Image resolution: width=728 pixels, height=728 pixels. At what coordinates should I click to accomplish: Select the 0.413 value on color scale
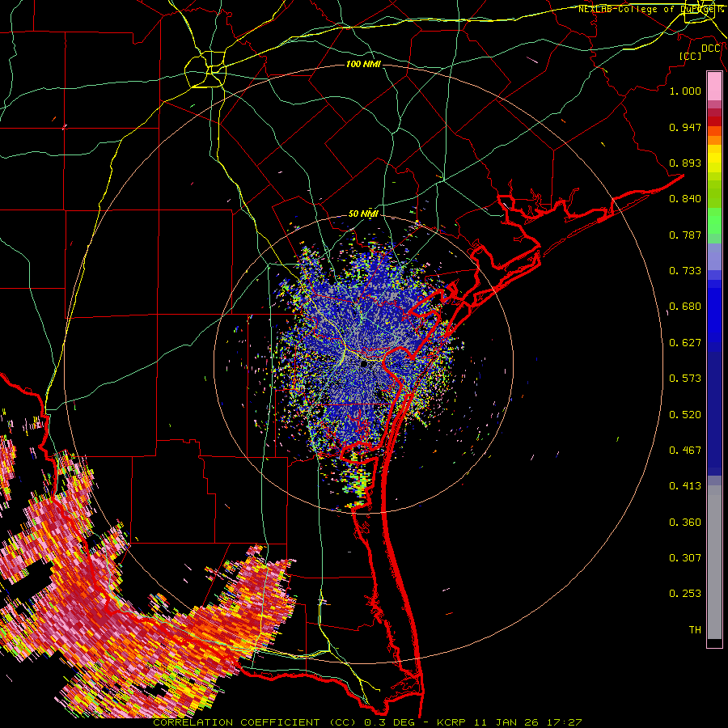(685, 486)
